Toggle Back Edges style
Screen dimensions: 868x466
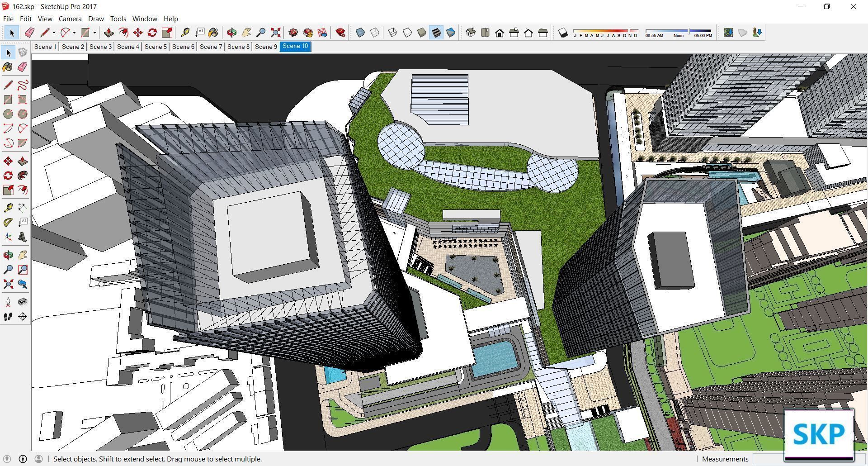pos(375,33)
